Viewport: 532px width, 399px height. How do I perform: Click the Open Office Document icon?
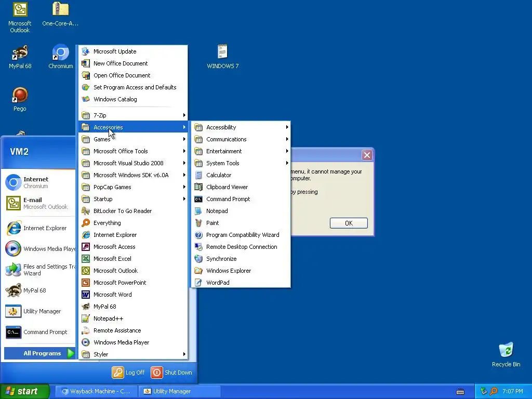point(86,75)
